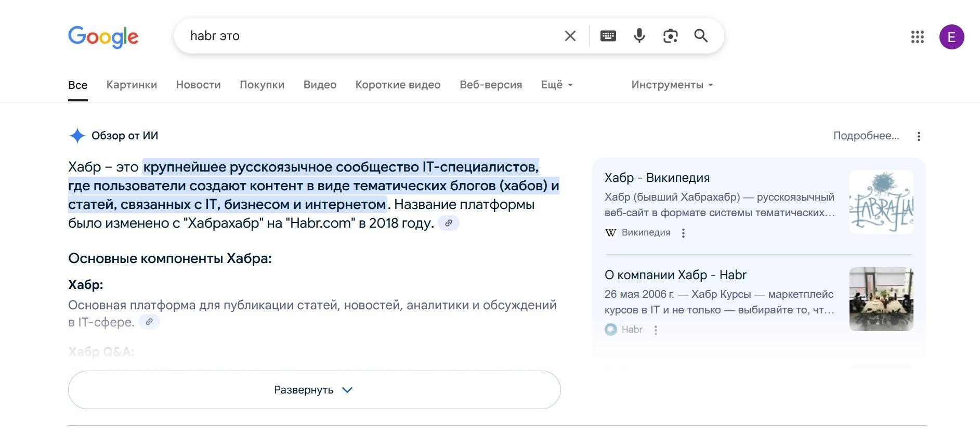Click into the search text field
The image size is (980, 433).
tap(364, 36)
